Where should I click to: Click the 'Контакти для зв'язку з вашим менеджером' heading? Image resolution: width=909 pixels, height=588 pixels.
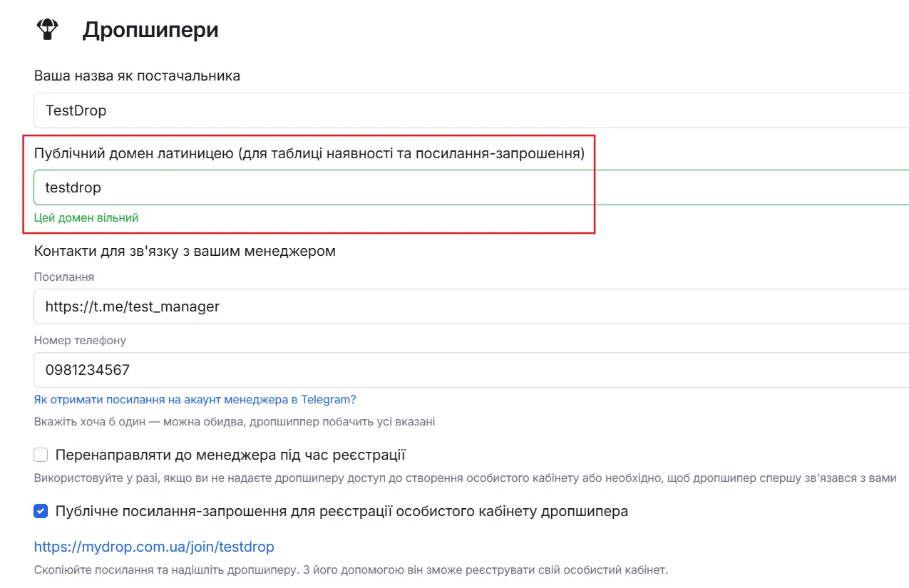click(x=185, y=251)
